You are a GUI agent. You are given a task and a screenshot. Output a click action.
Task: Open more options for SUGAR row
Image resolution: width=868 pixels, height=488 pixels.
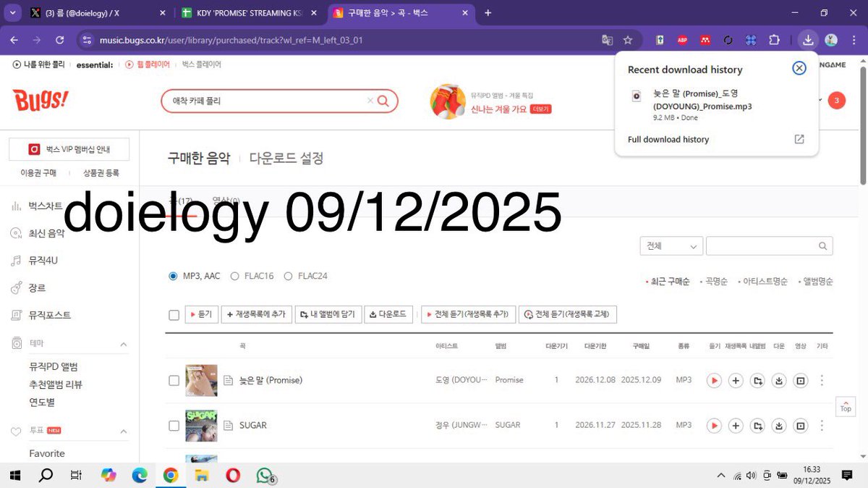coord(822,425)
